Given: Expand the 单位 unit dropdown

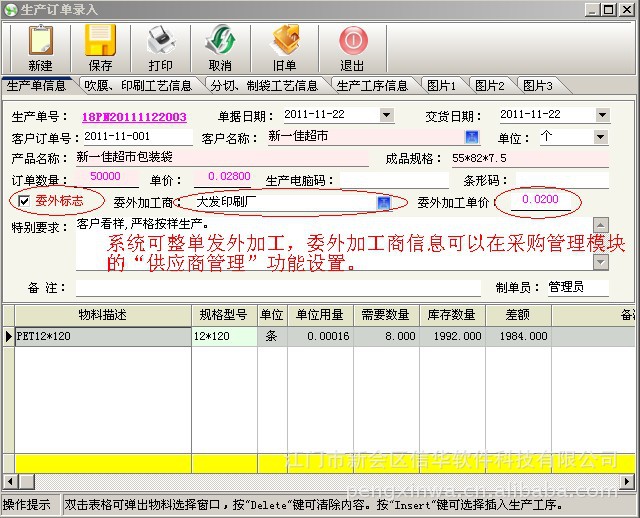Looking at the screenshot, I should 600,137.
